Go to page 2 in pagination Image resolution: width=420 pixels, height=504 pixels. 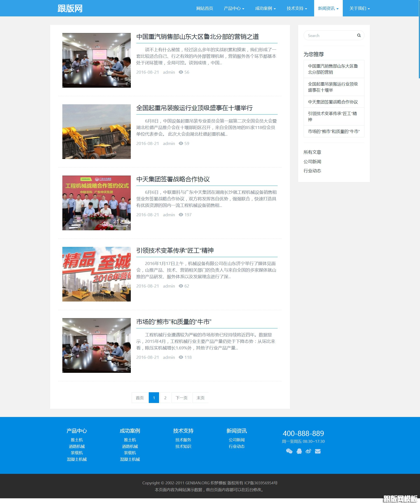click(165, 398)
